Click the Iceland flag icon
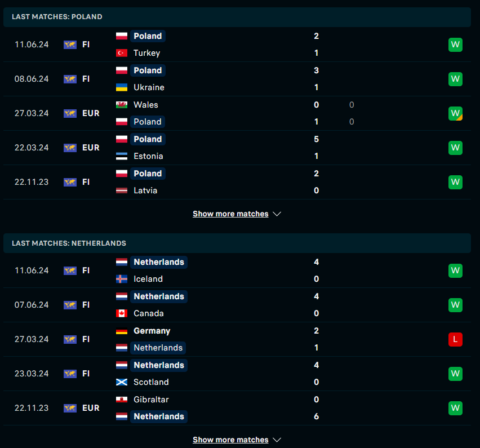This screenshot has width=480, height=448. click(122, 279)
